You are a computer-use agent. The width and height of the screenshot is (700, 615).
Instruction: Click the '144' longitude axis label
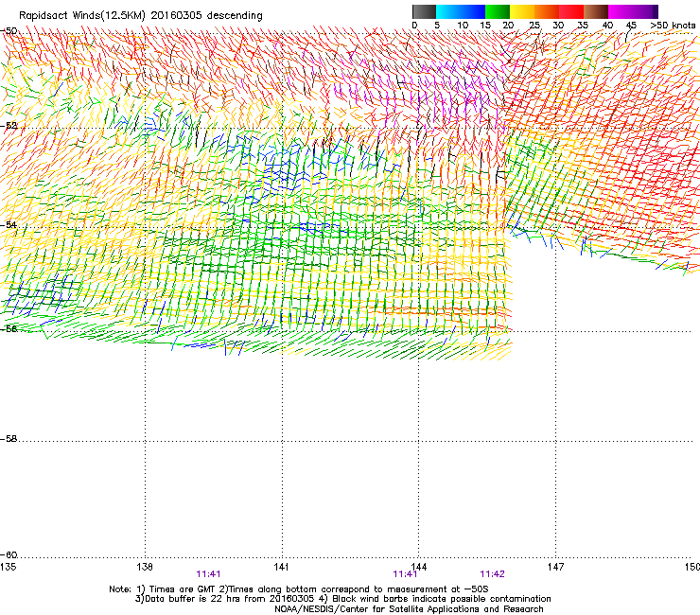click(418, 567)
